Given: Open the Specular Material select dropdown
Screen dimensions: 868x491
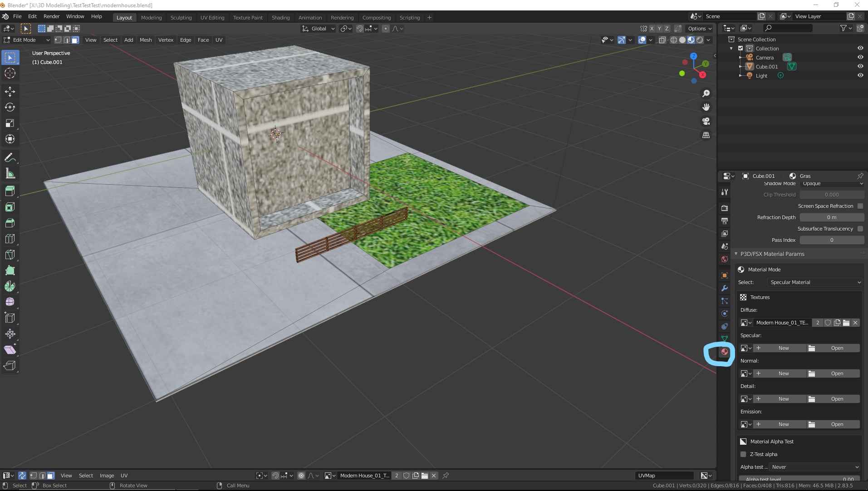Looking at the screenshot, I should pos(814,282).
